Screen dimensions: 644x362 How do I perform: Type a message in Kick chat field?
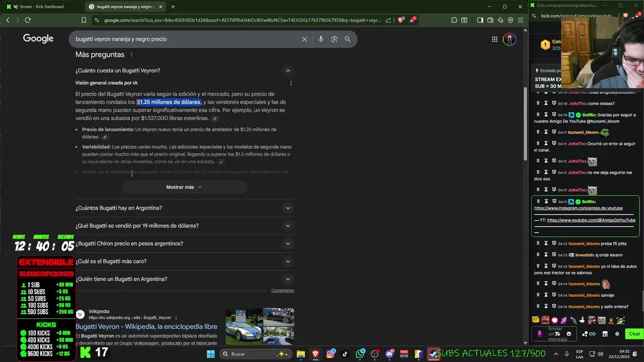(x=555, y=334)
